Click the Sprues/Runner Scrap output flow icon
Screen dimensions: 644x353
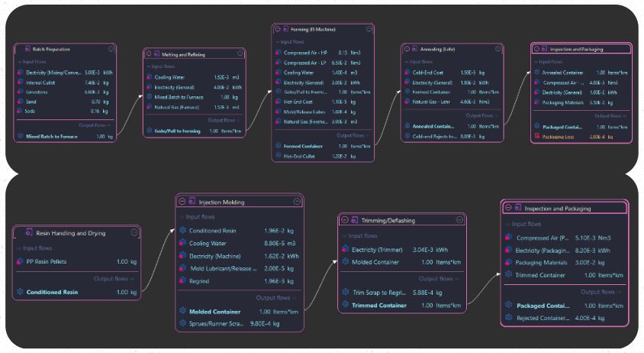(x=182, y=323)
